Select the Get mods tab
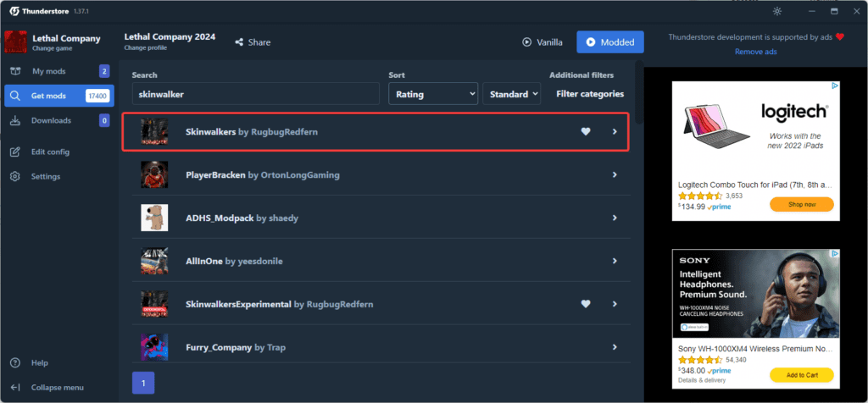This screenshot has height=403, width=868. click(x=50, y=97)
